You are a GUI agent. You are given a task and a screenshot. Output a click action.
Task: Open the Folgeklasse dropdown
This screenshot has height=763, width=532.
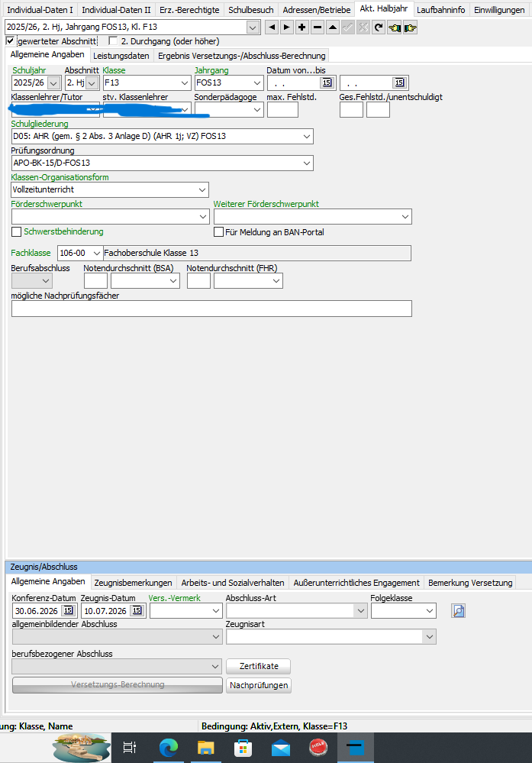(430, 611)
